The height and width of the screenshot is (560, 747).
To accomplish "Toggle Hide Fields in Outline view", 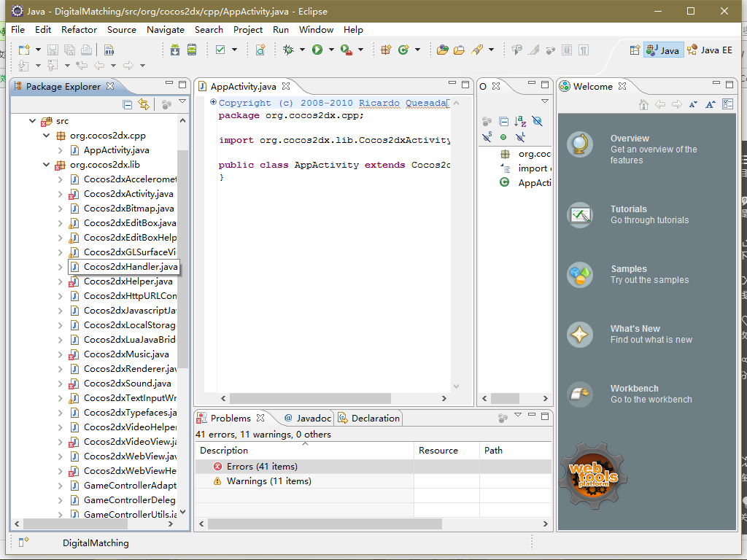I will [537, 121].
